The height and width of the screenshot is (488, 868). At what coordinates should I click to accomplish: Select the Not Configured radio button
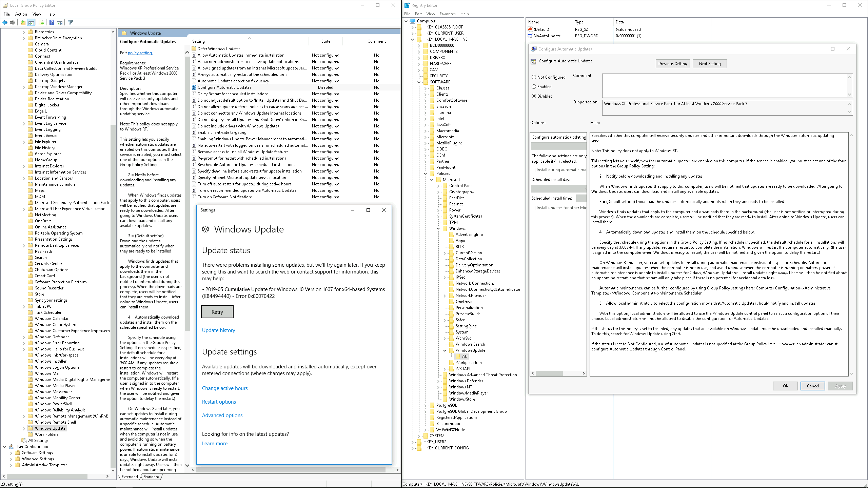tap(534, 77)
